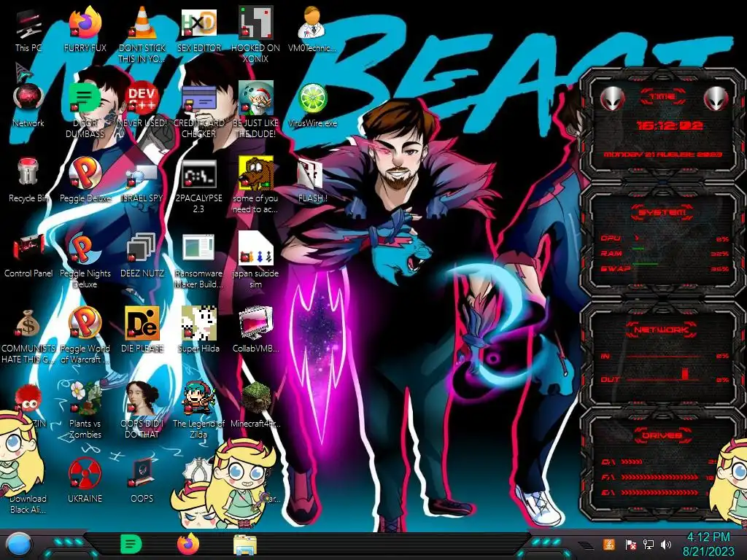Viewport: 747px width, 560px height.
Task: Open the OOPS desktop shortcut
Action: (142, 480)
